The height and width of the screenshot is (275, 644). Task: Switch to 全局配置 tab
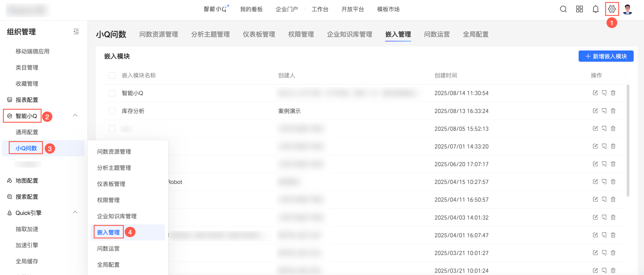475,34
